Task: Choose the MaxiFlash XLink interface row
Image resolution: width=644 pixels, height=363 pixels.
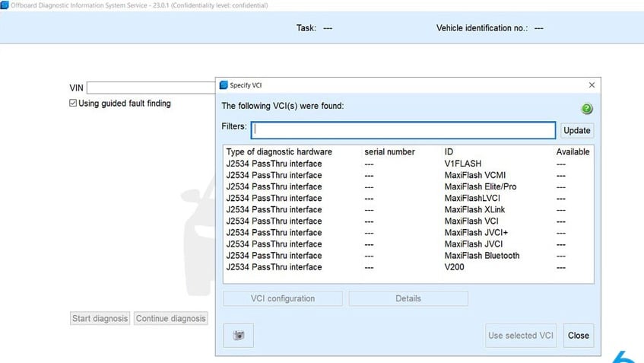Action: click(408, 209)
